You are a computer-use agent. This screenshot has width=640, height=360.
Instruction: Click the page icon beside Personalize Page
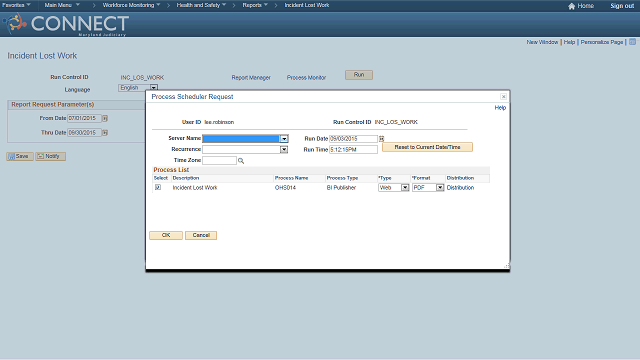(x=632, y=42)
